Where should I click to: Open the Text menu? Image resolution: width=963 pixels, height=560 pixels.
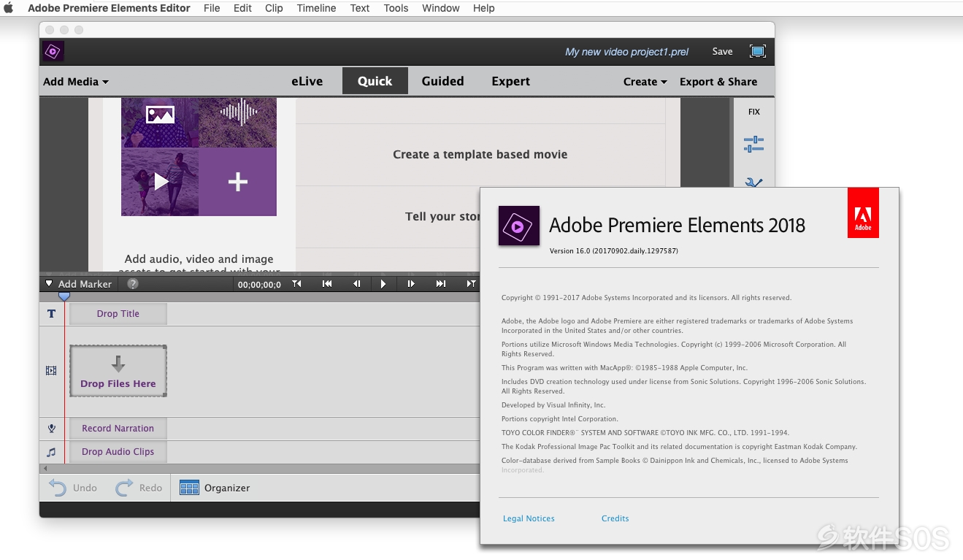click(360, 8)
